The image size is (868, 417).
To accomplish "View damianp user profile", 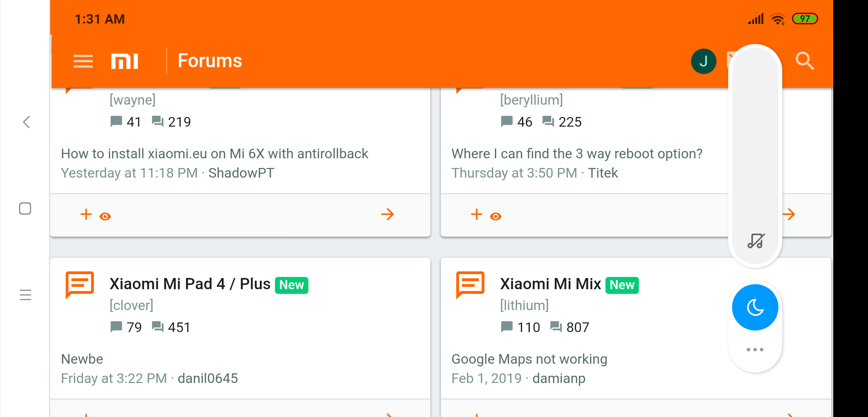I will 559,378.
